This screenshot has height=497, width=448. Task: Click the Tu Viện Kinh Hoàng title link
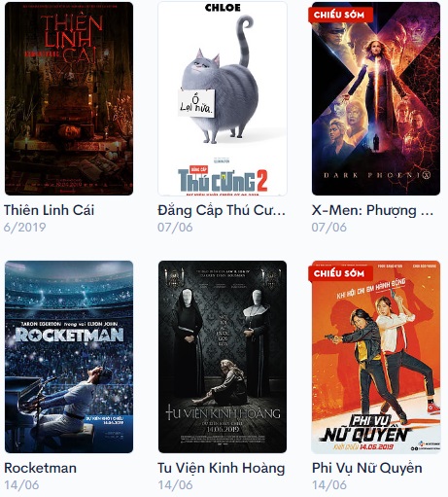(221, 468)
